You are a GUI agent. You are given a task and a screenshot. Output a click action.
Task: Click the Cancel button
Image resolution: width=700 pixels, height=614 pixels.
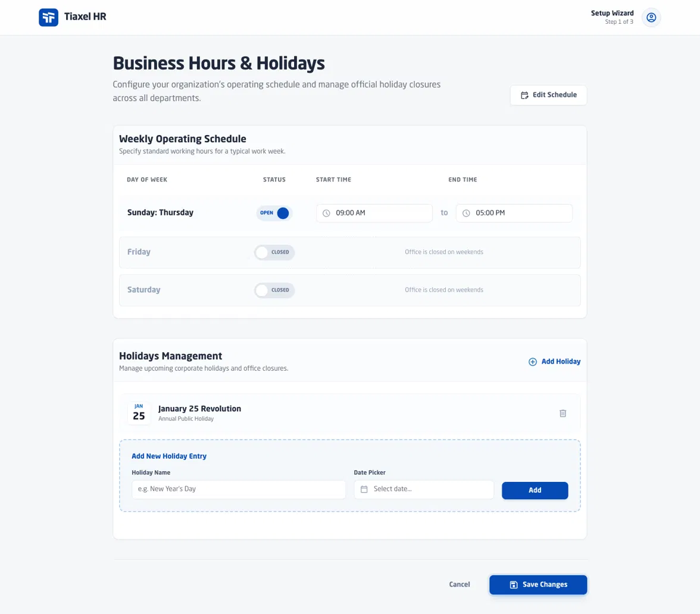[460, 584]
